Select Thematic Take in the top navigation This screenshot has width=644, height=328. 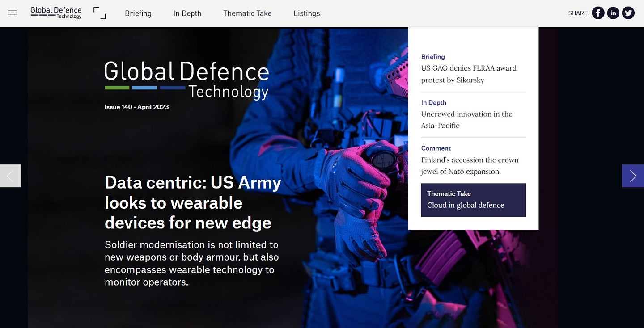247,13
